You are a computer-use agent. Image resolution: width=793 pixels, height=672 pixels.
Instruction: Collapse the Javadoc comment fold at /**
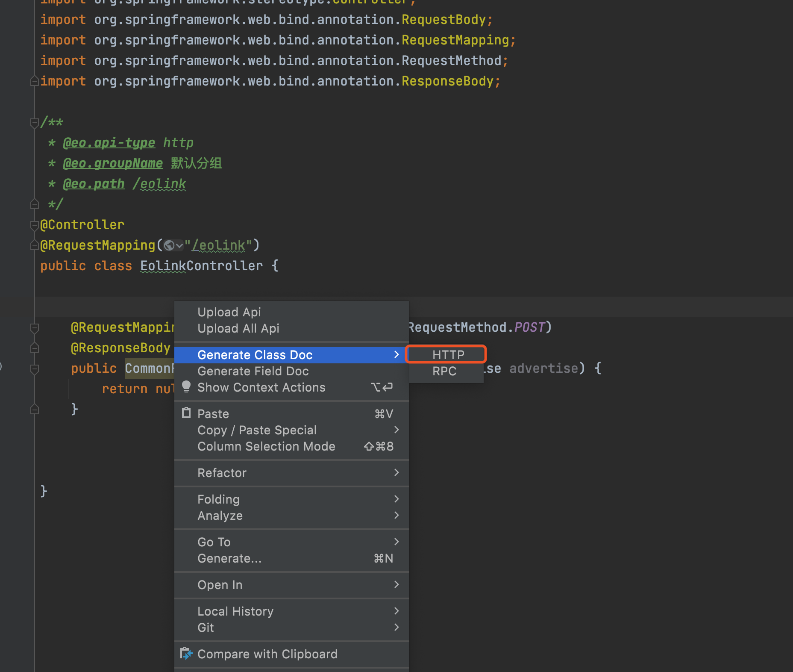(x=35, y=123)
